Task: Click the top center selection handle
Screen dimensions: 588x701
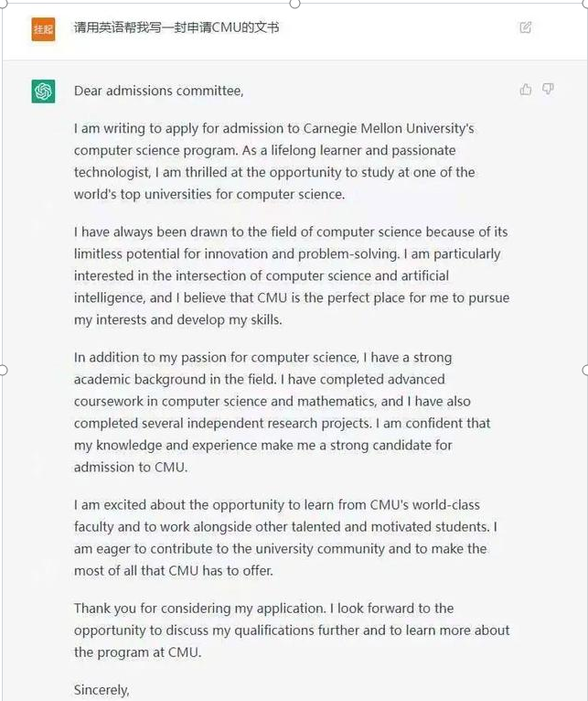Action: pos(294,3)
